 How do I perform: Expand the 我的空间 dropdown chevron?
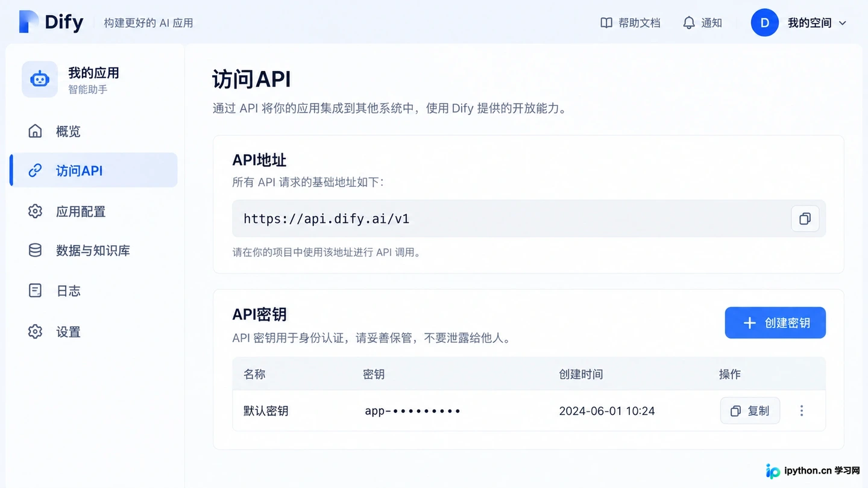tap(843, 23)
